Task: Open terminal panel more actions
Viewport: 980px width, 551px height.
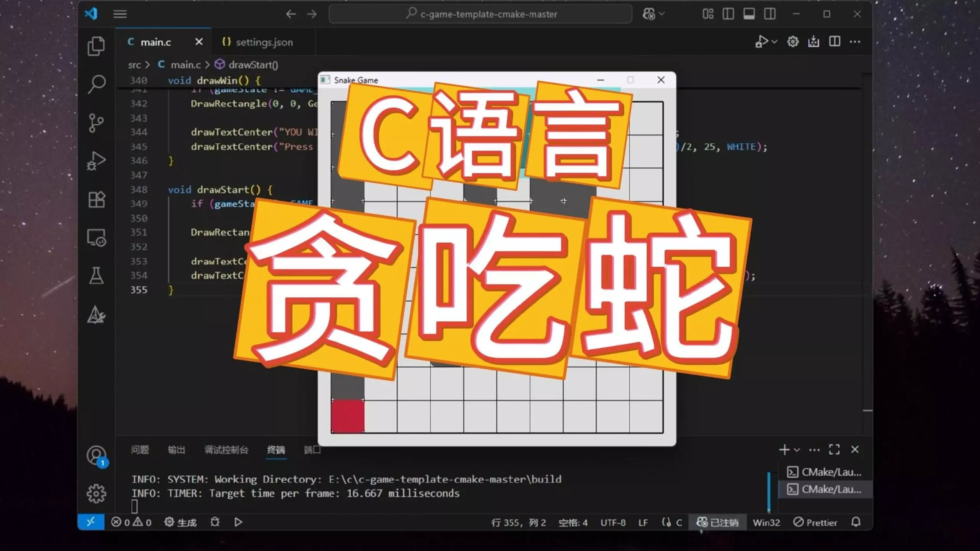Action: [x=814, y=450]
